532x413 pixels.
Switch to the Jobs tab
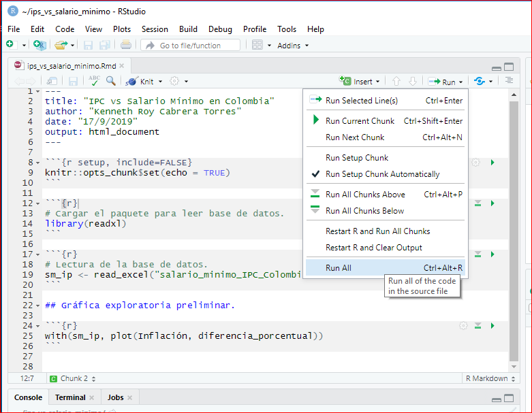(x=115, y=397)
